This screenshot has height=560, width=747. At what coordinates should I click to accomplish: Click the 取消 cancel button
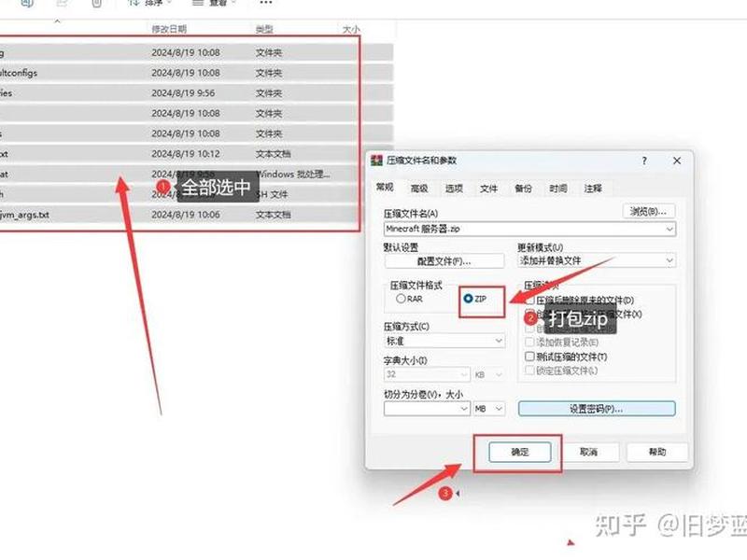click(x=588, y=452)
